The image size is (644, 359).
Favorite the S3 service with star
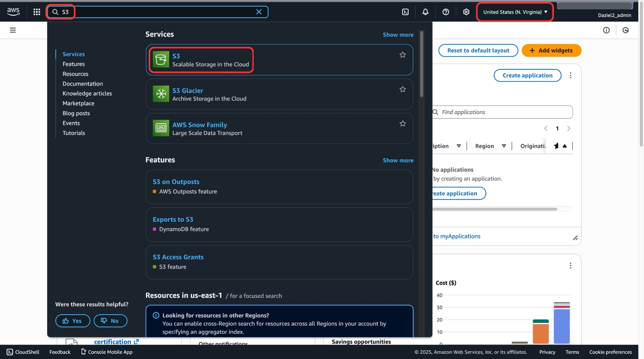click(x=402, y=55)
